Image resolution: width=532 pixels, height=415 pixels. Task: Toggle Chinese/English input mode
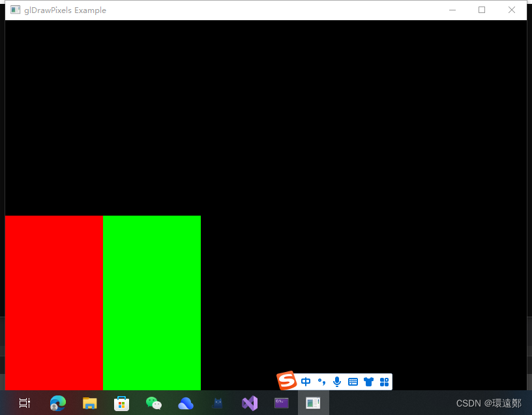pyautogui.click(x=306, y=382)
